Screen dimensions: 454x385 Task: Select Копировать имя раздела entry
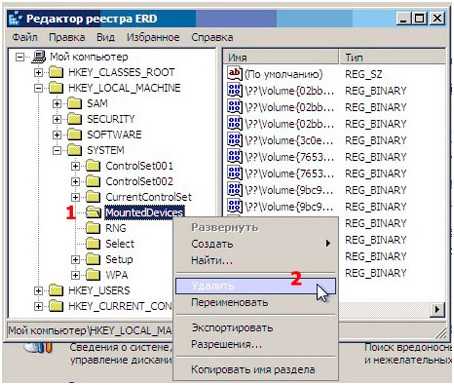(x=255, y=369)
